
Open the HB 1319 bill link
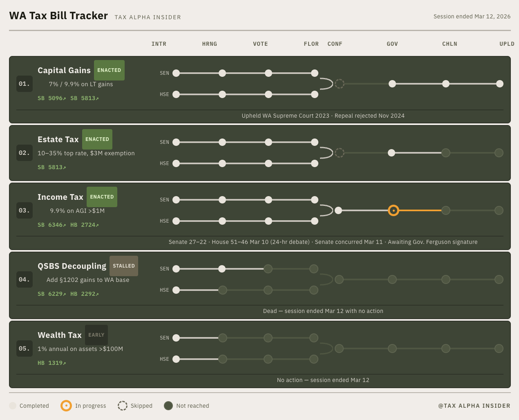point(52,363)
